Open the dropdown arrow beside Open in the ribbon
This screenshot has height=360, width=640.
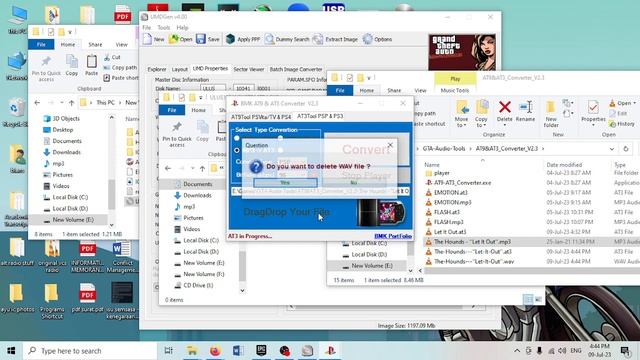pyautogui.click(x=634, y=103)
